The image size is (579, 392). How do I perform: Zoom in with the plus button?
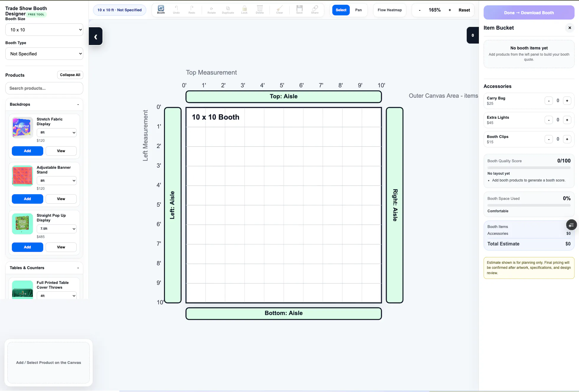click(x=450, y=10)
